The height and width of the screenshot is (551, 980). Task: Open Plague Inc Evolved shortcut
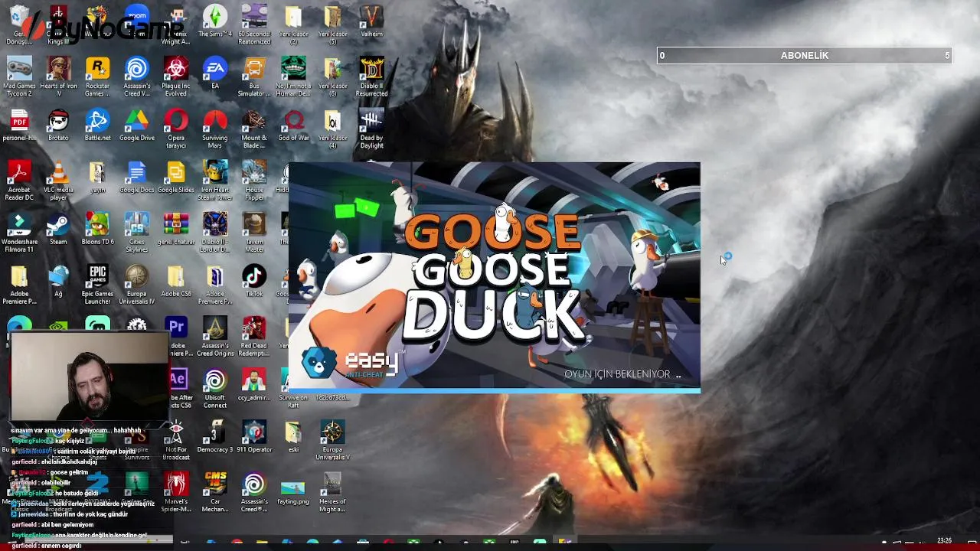coord(176,75)
